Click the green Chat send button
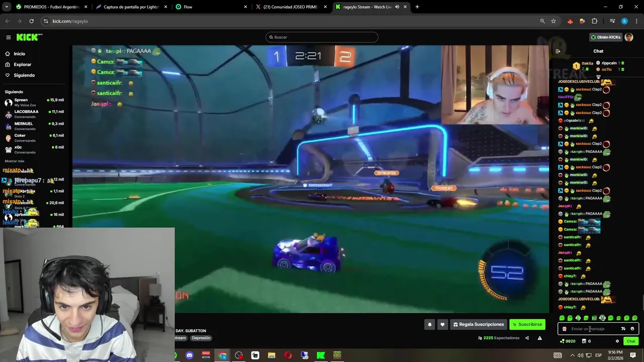 click(631, 341)
